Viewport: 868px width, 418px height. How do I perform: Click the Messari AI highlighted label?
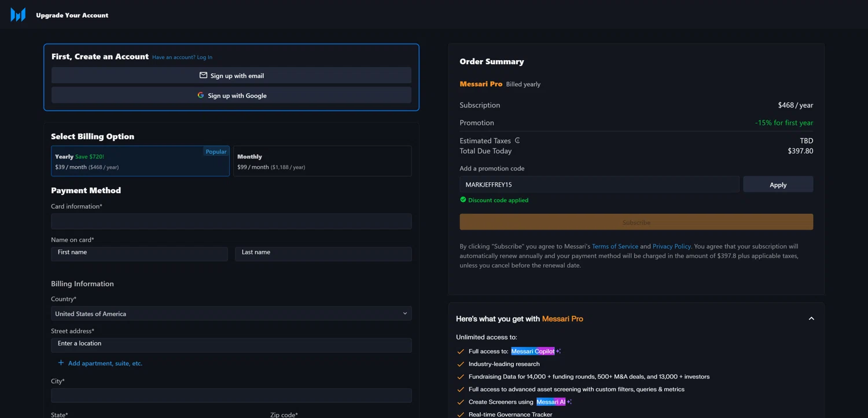[x=550, y=402]
